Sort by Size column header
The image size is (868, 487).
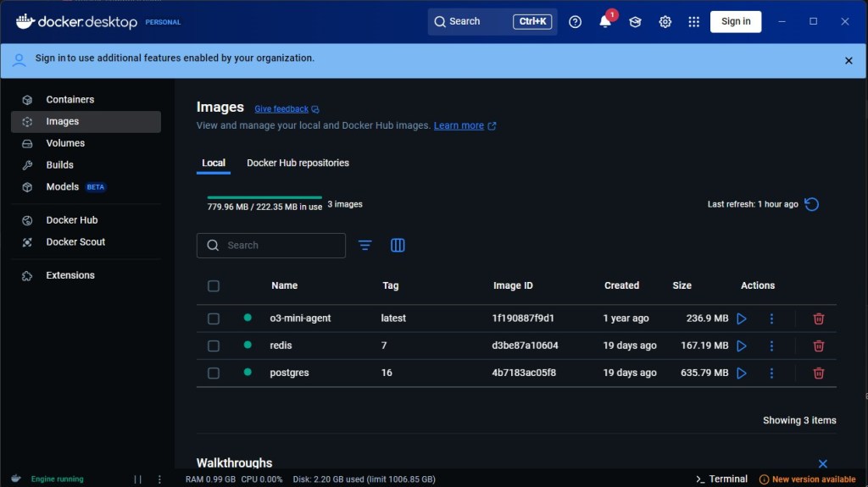[x=682, y=285]
